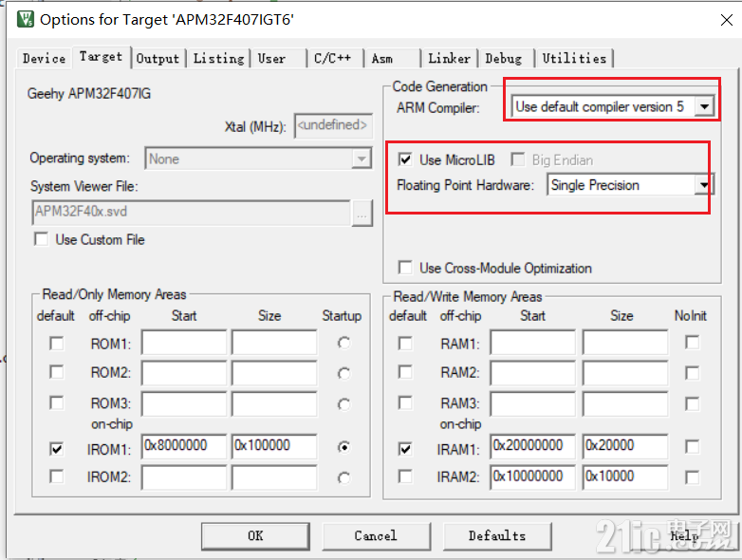Image resolution: width=742 pixels, height=560 pixels.
Task: Click the RAM1 Start field
Action: pyautogui.click(x=533, y=343)
